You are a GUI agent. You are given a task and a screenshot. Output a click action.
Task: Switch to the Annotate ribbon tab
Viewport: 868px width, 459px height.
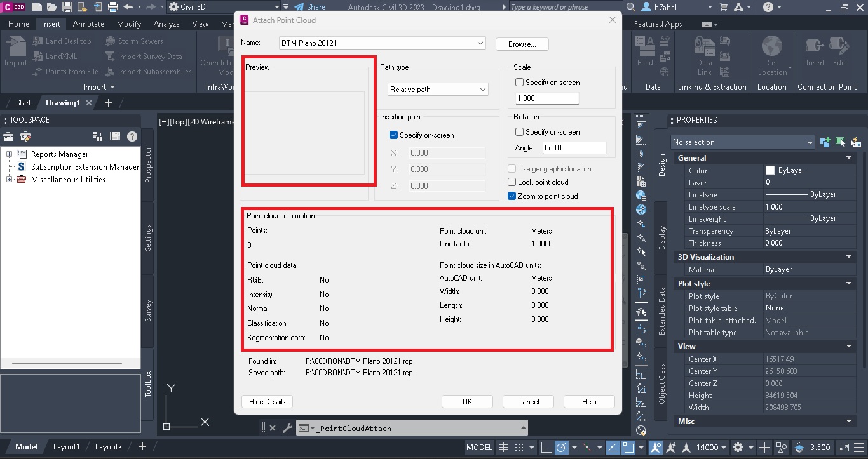88,23
